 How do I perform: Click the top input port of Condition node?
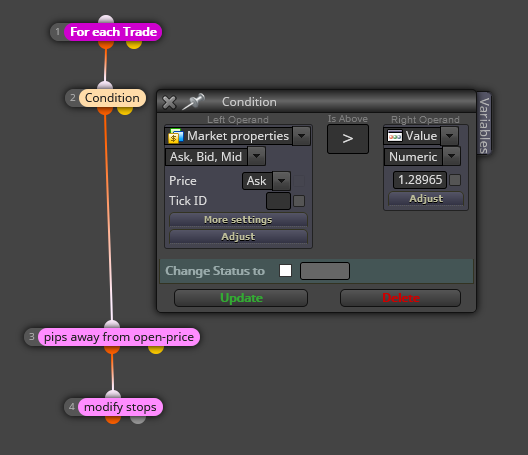tap(105, 85)
